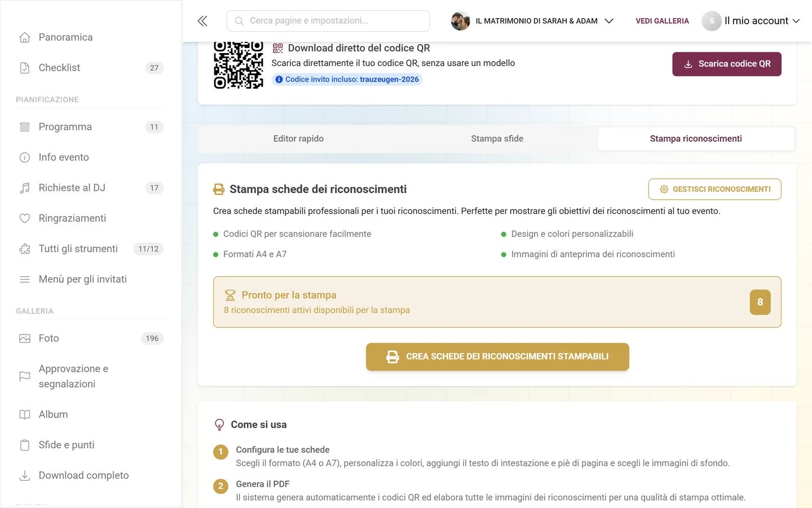
Task: Click the Come si usa heading
Action: coord(259,425)
